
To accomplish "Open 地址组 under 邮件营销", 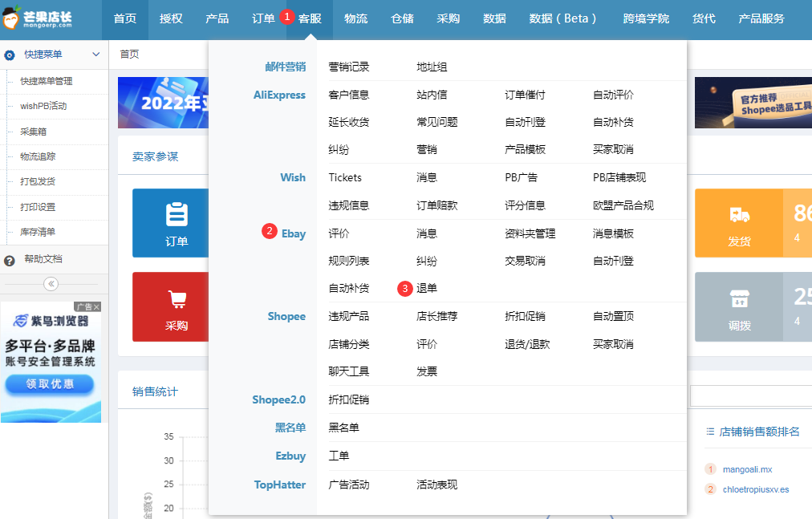I will click(432, 67).
